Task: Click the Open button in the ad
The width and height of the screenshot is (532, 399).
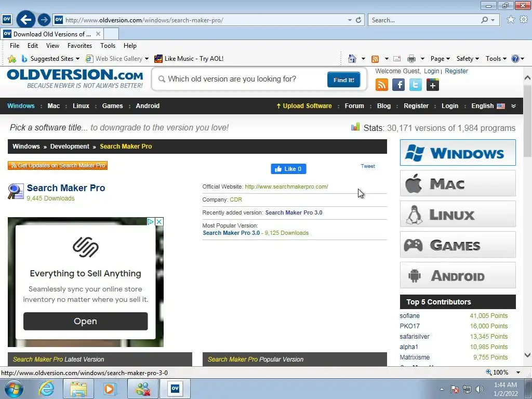Action: point(86,321)
